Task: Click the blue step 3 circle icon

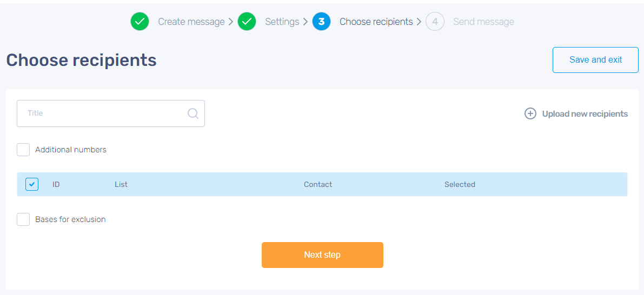Action: tap(321, 22)
